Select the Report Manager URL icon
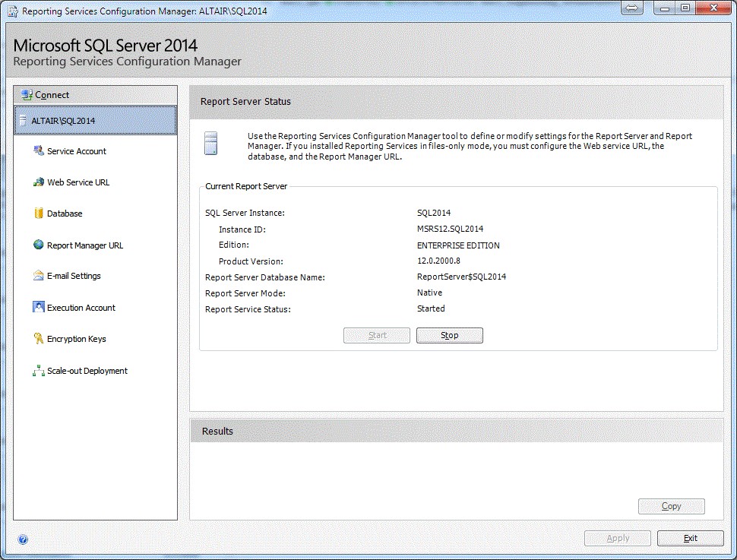This screenshot has width=737, height=560. click(x=37, y=245)
